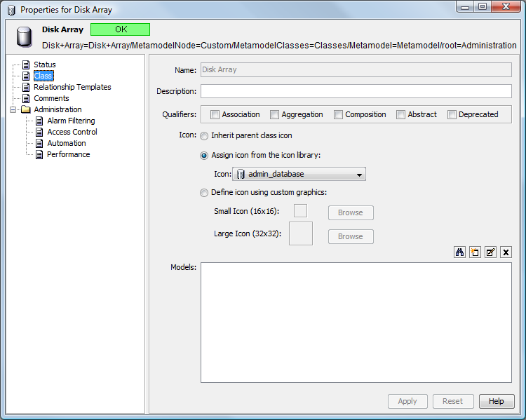This screenshot has width=526, height=420.
Task: Open the Comments page
Action: (51, 98)
